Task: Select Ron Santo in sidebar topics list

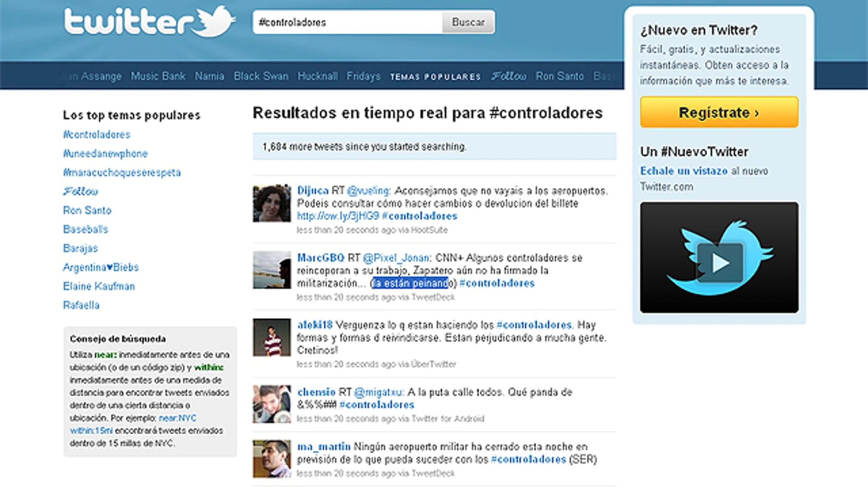Action: (87, 210)
